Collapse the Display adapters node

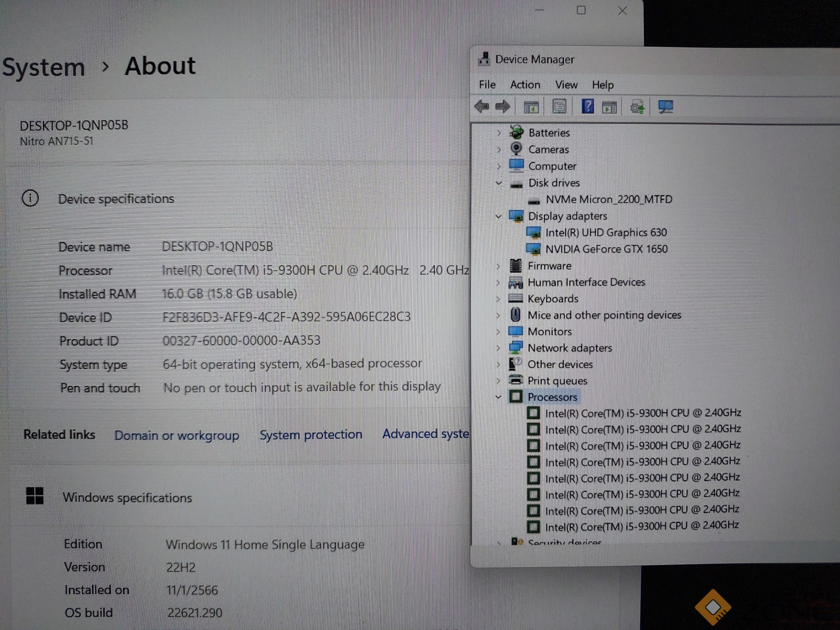(x=498, y=217)
